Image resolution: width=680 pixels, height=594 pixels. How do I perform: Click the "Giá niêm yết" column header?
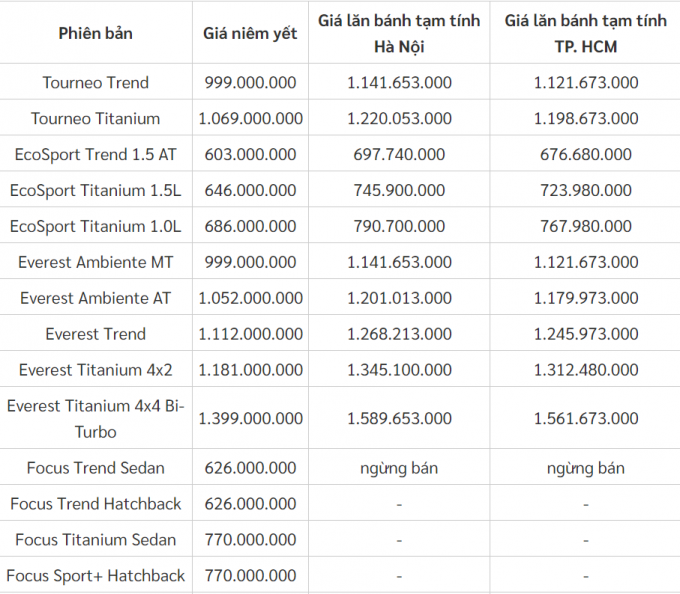pos(250,33)
